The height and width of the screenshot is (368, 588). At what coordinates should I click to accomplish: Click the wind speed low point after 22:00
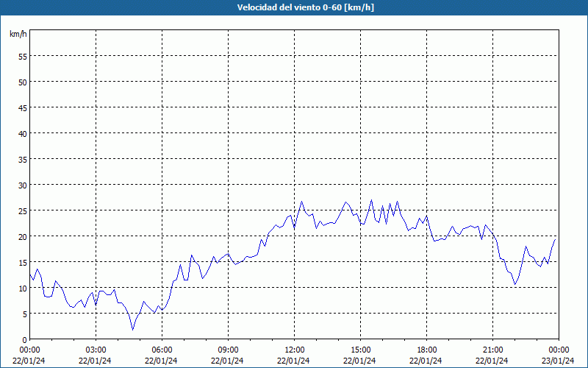click(515, 284)
